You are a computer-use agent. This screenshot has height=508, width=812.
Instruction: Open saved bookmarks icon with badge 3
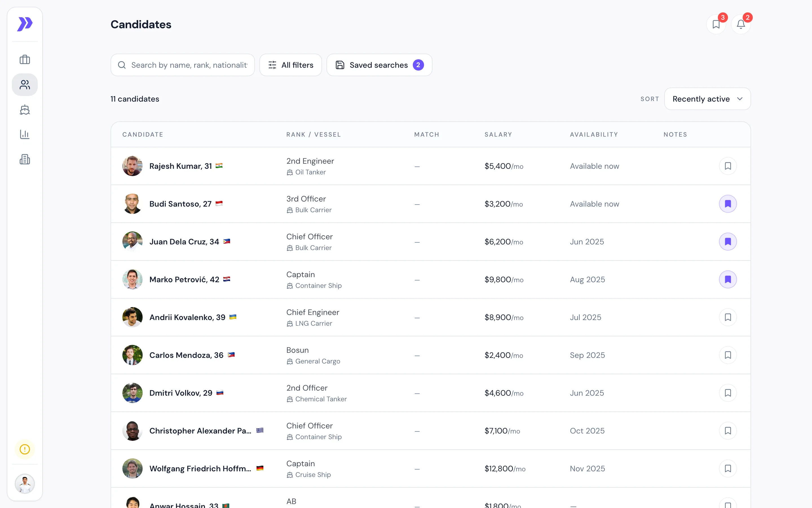click(x=716, y=24)
